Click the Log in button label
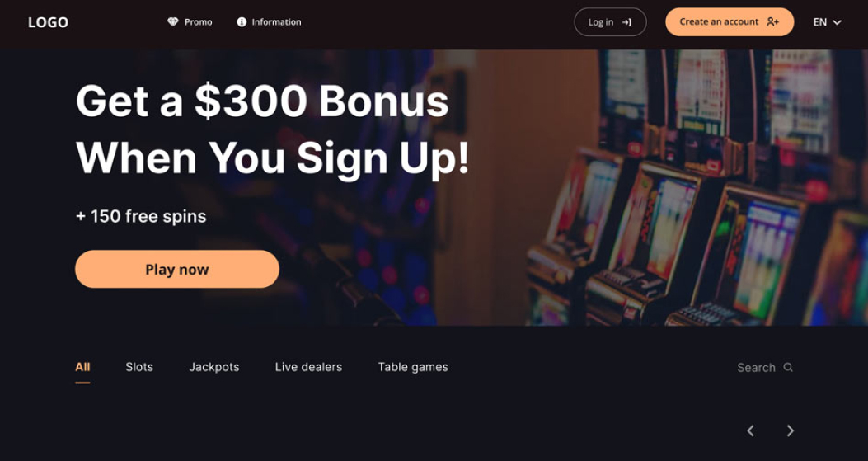Image resolution: width=868 pixels, height=461 pixels. [x=601, y=22]
